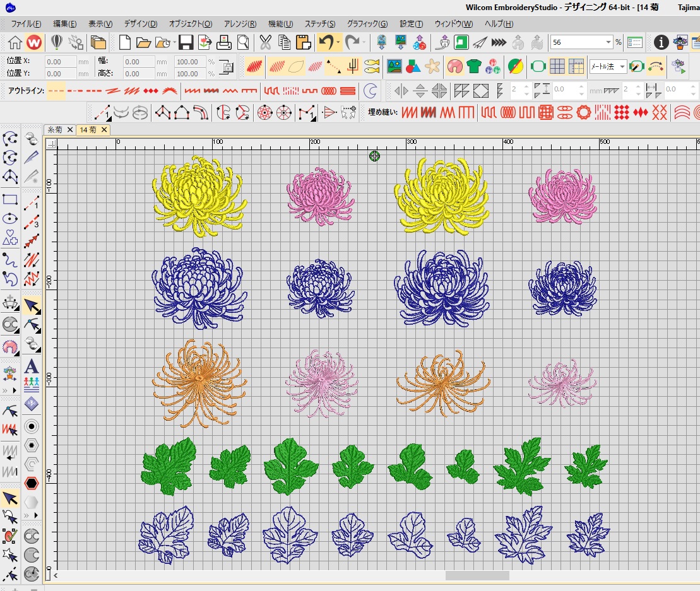This screenshot has height=591, width=700.
Task: Click the red Wilcom W icon
Action: pyautogui.click(x=34, y=42)
